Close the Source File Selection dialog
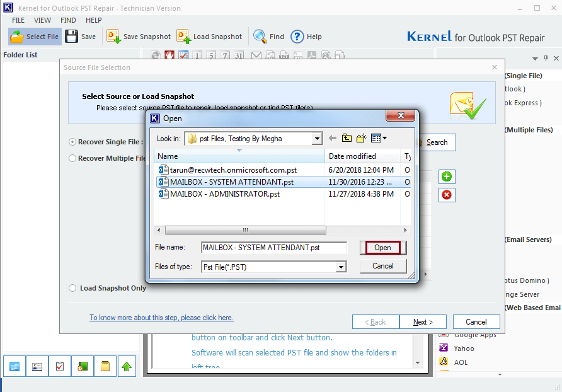 (495, 67)
